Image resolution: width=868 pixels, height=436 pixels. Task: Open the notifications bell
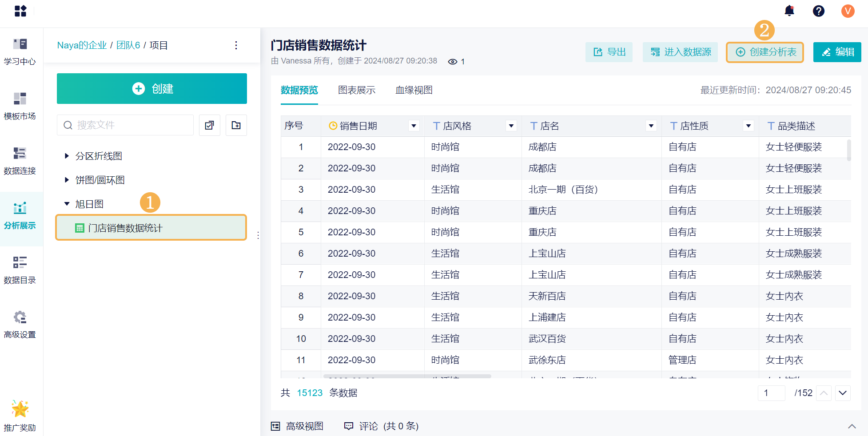tap(789, 11)
